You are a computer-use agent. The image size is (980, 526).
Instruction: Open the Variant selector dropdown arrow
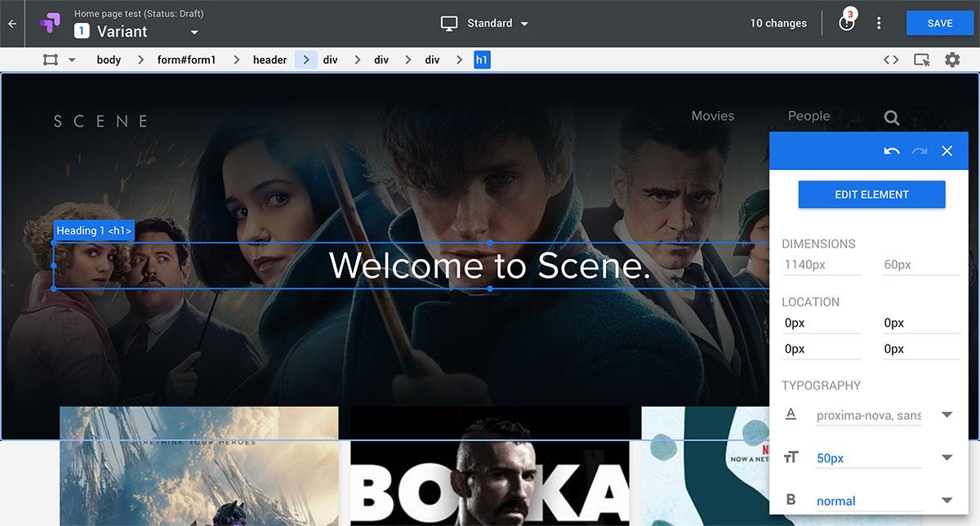click(x=194, y=33)
